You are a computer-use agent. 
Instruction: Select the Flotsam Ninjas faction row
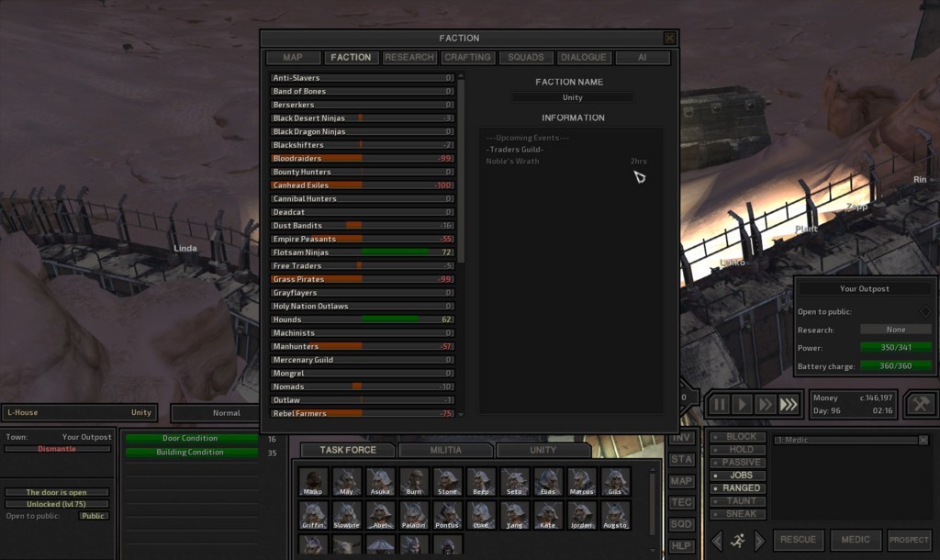[362, 252]
